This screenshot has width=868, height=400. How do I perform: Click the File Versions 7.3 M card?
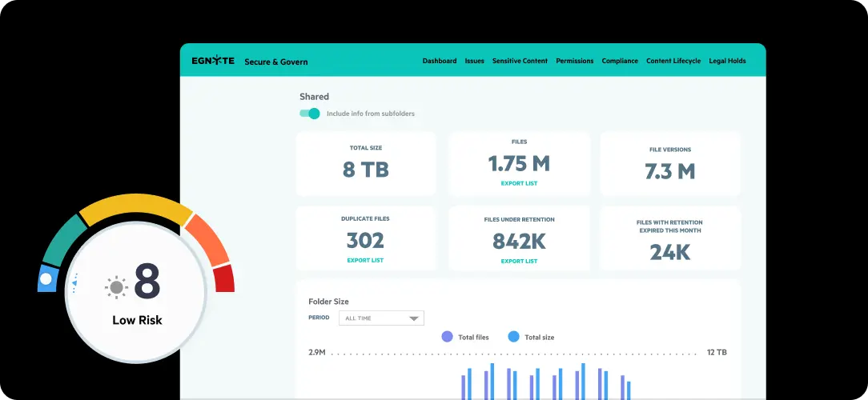[670, 164]
